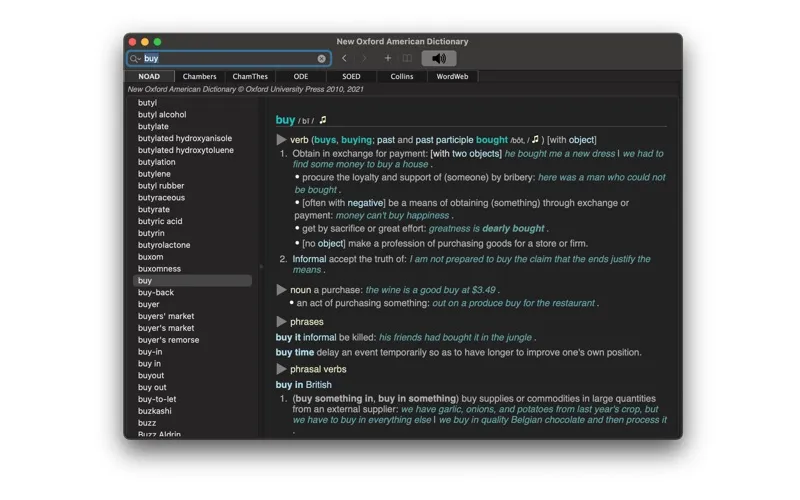The height and width of the screenshot is (500, 800).
Task: Select butyrate in the word list
Action: [x=154, y=209]
